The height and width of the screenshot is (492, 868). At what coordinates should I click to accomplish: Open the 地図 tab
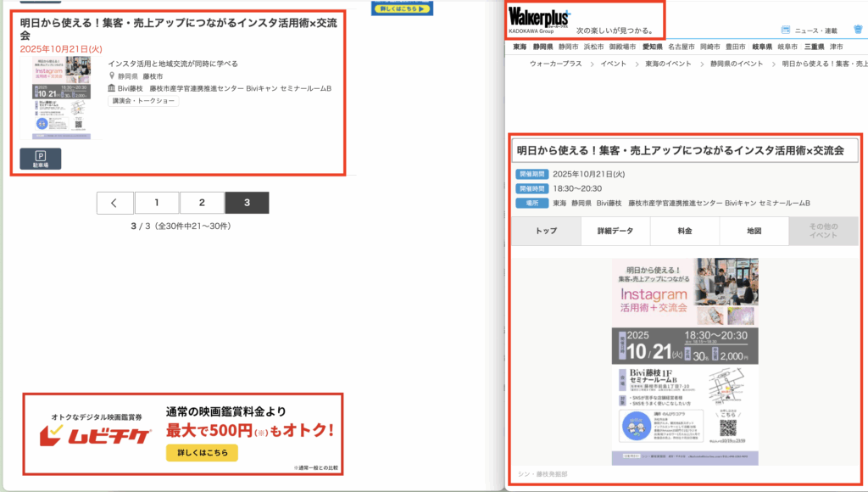tap(754, 231)
